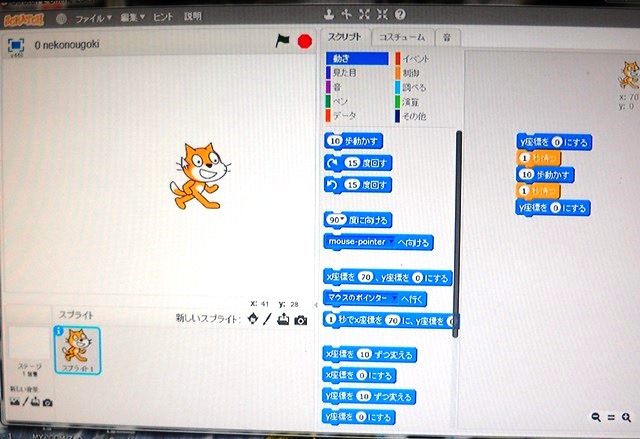
Task: Upload a sprite from file
Action: (283, 319)
